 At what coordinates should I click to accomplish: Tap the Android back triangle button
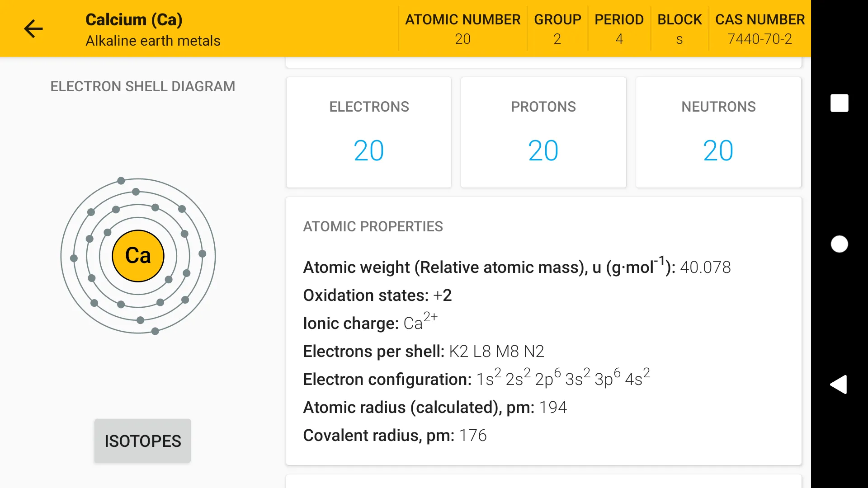click(x=839, y=385)
